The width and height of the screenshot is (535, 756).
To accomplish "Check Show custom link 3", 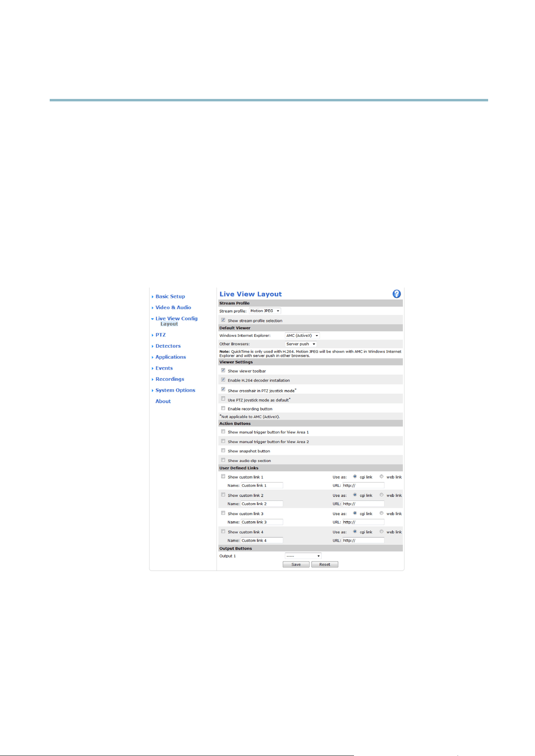I will (223, 513).
